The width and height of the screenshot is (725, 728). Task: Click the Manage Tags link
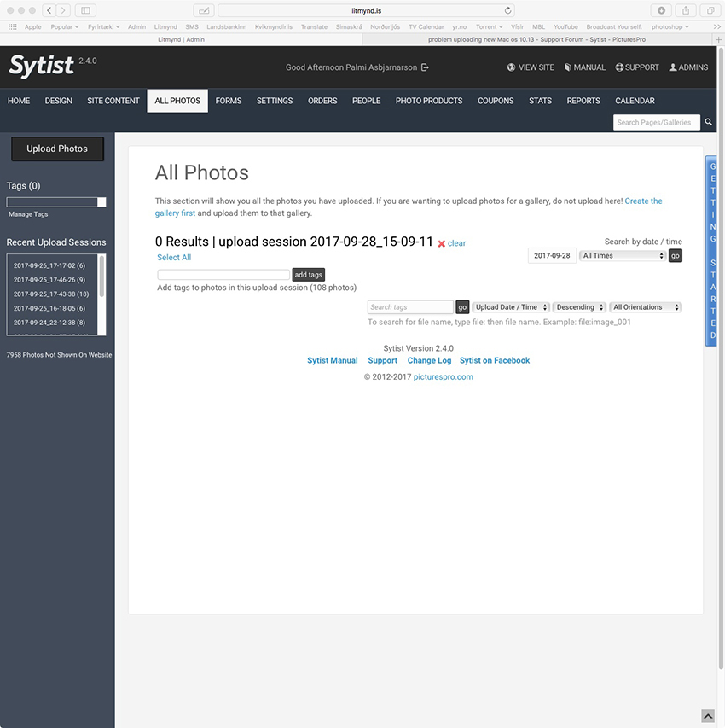pyautogui.click(x=28, y=214)
